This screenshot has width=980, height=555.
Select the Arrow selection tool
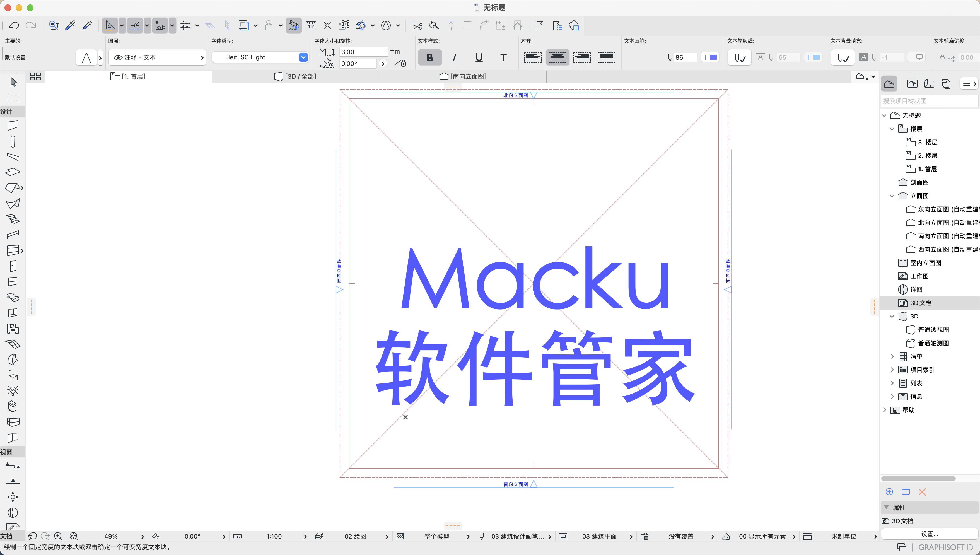pyautogui.click(x=13, y=81)
